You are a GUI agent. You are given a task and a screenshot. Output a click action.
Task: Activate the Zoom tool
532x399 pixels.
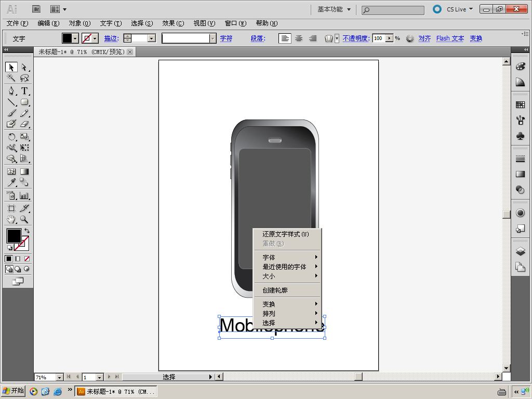24,220
